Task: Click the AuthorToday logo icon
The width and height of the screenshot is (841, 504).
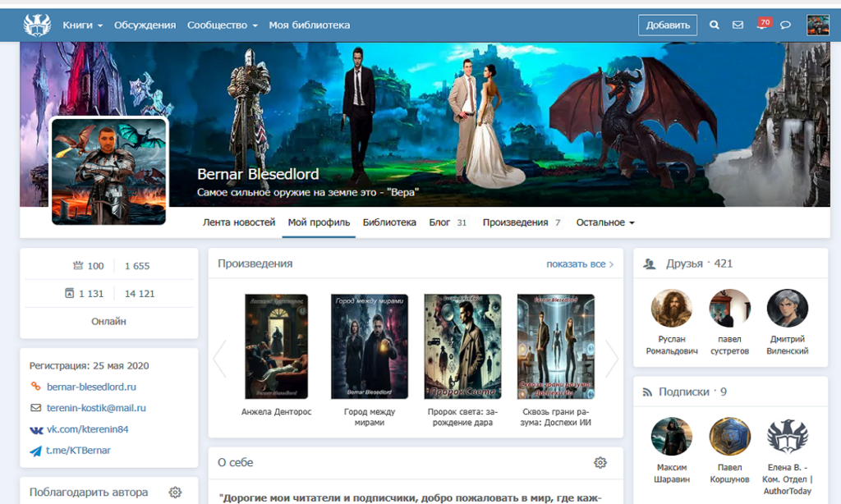Action: (x=38, y=25)
